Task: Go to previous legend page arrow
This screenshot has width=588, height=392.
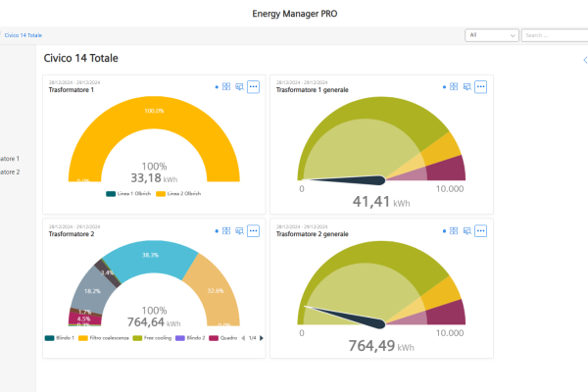Action: tap(243, 338)
